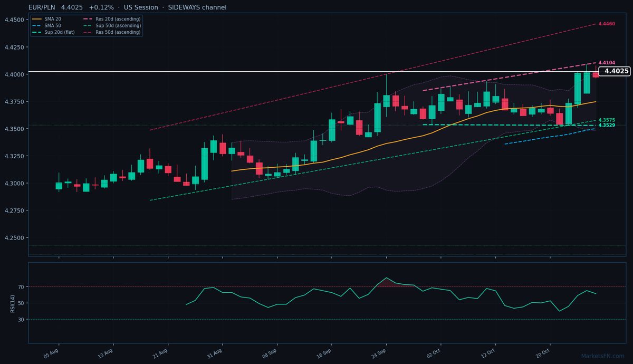Select the 'Res 20d (ascending)' legend entry
The height and width of the screenshot is (364, 633).
[111, 18]
